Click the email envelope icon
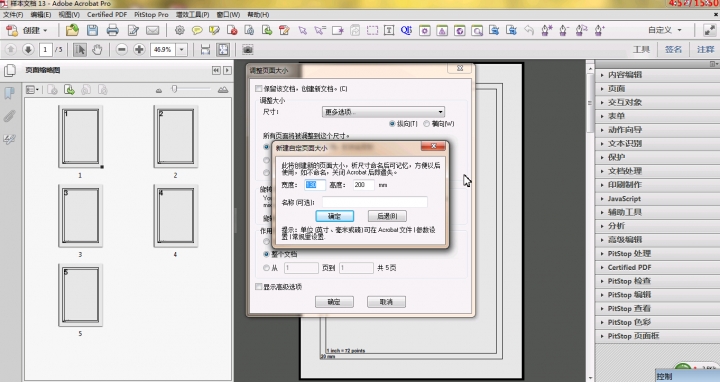This screenshot has width=720, height=382. [152, 30]
